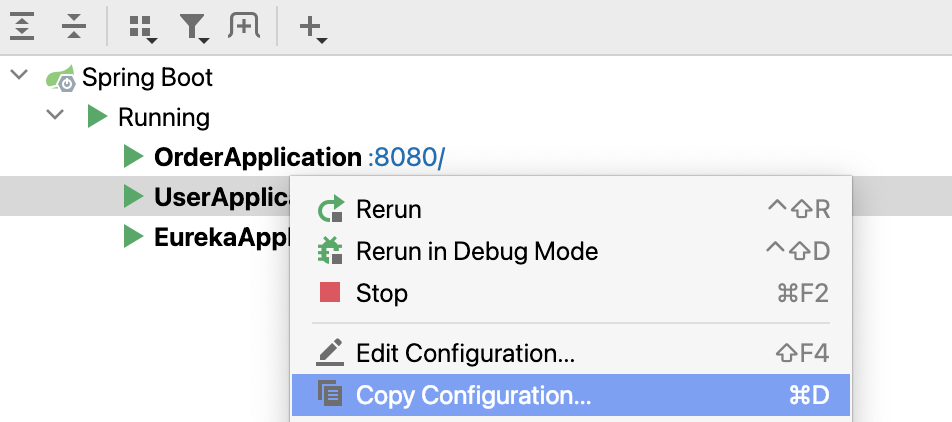
Task: Click the Edit Configuration pencil icon
Action: click(330, 352)
